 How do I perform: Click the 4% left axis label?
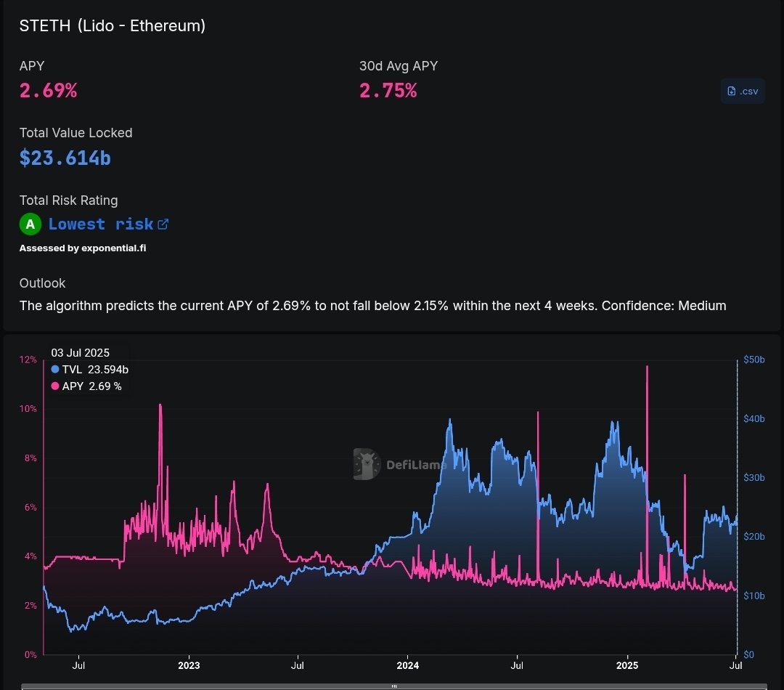point(30,556)
